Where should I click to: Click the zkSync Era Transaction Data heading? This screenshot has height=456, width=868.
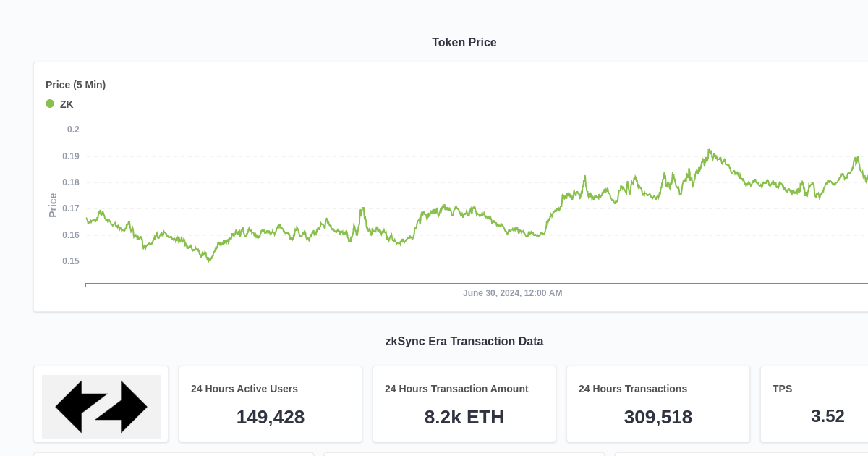click(464, 341)
